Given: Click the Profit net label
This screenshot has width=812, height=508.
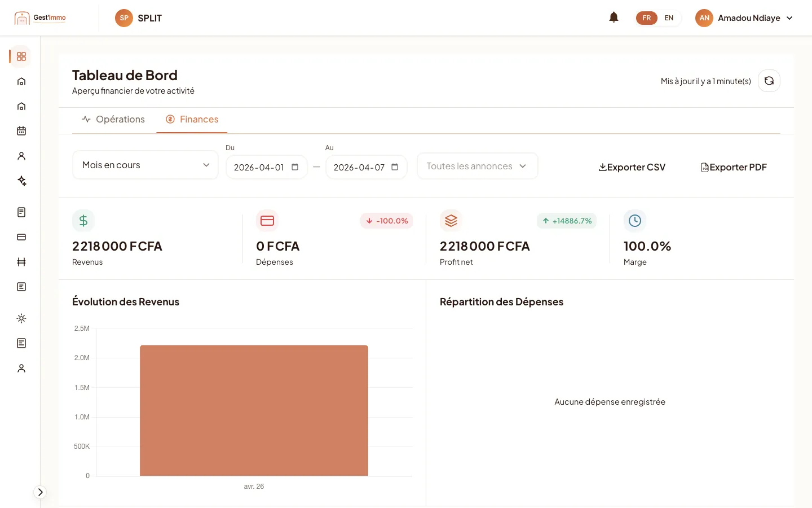Looking at the screenshot, I should (x=456, y=262).
